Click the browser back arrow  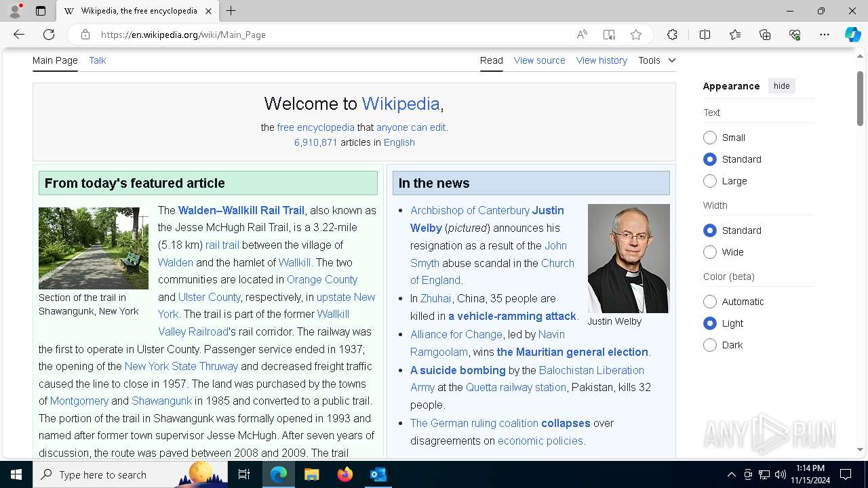[x=19, y=35]
